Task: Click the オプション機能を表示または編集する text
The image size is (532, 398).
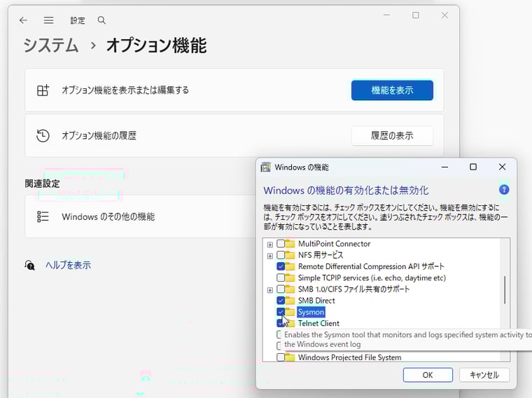Action: (125, 90)
